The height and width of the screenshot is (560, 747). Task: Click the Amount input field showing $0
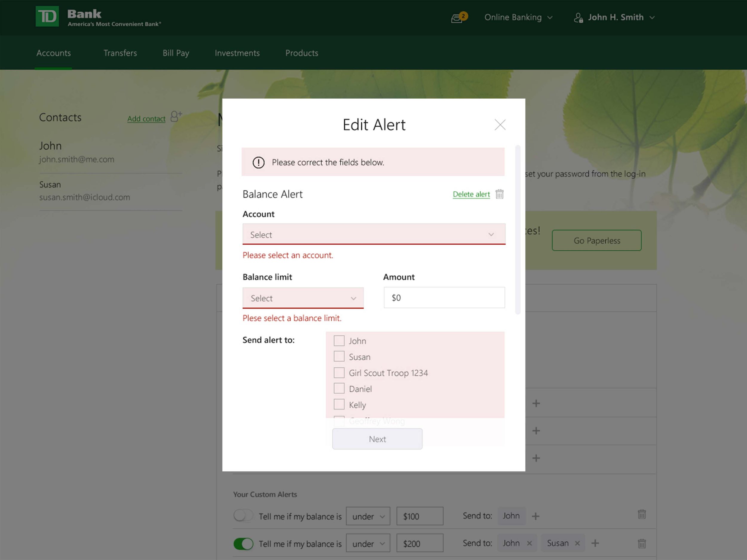[x=444, y=297]
